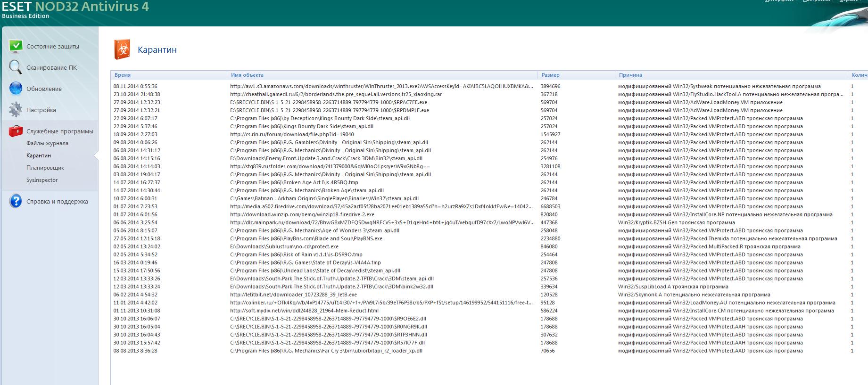Open Файлы журнала submenu

coord(47,143)
